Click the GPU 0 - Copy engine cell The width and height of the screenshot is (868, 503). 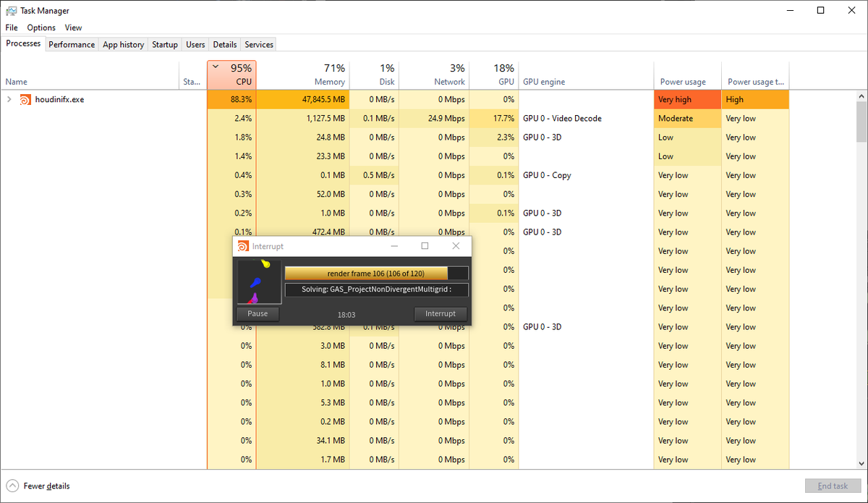coord(586,175)
